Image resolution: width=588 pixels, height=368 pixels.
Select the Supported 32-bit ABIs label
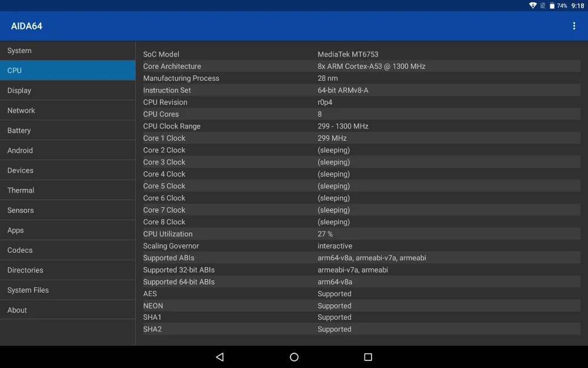(179, 270)
